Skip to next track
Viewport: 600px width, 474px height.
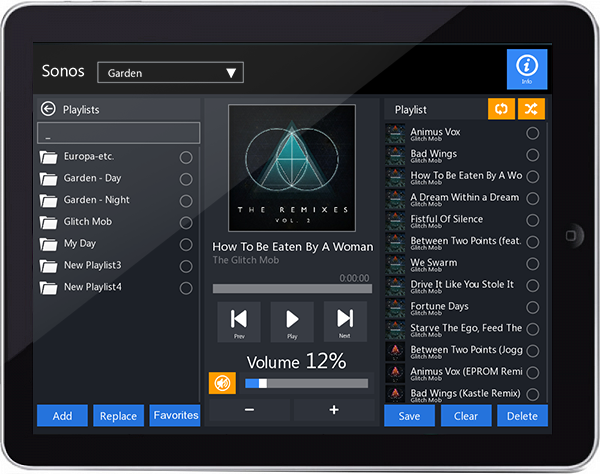pyautogui.click(x=345, y=321)
